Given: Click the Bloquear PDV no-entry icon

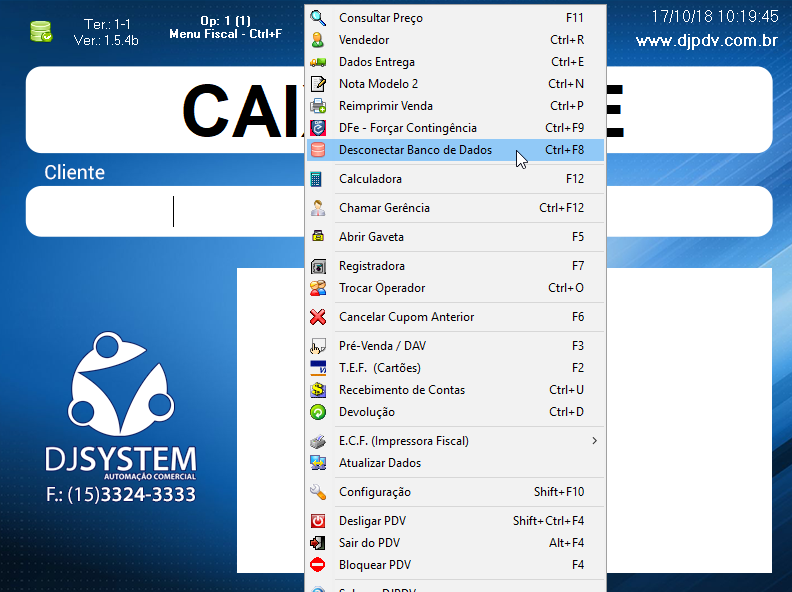Looking at the screenshot, I should tap(318, 565).
